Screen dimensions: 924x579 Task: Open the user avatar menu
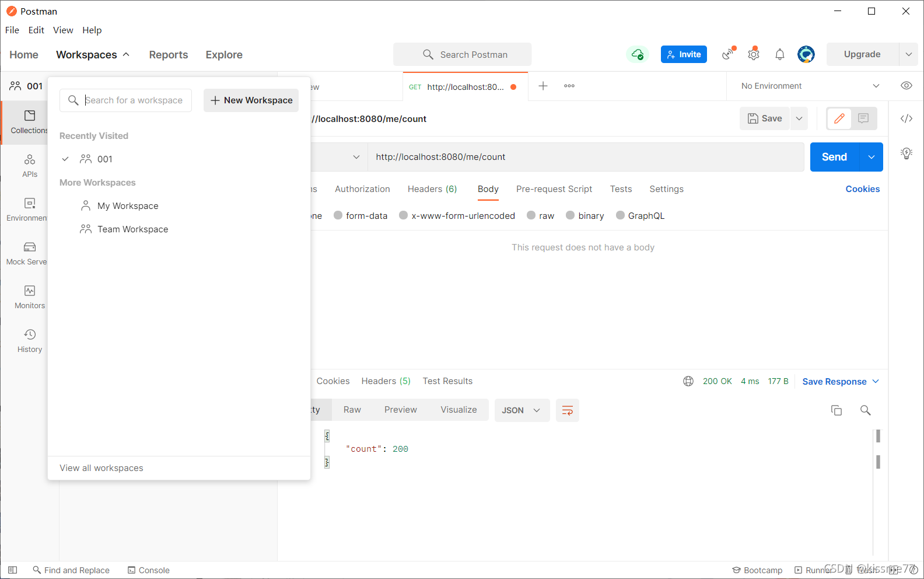tap(806, 54)
